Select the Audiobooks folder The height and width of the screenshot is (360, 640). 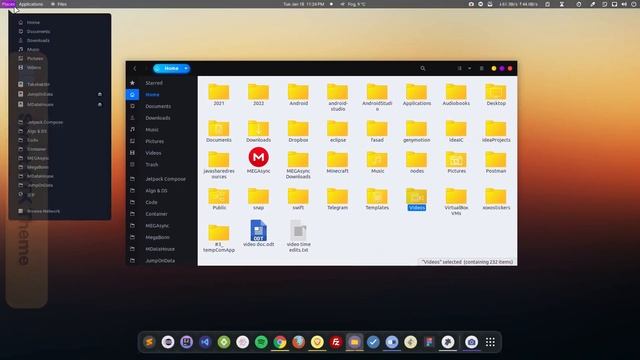456,92
